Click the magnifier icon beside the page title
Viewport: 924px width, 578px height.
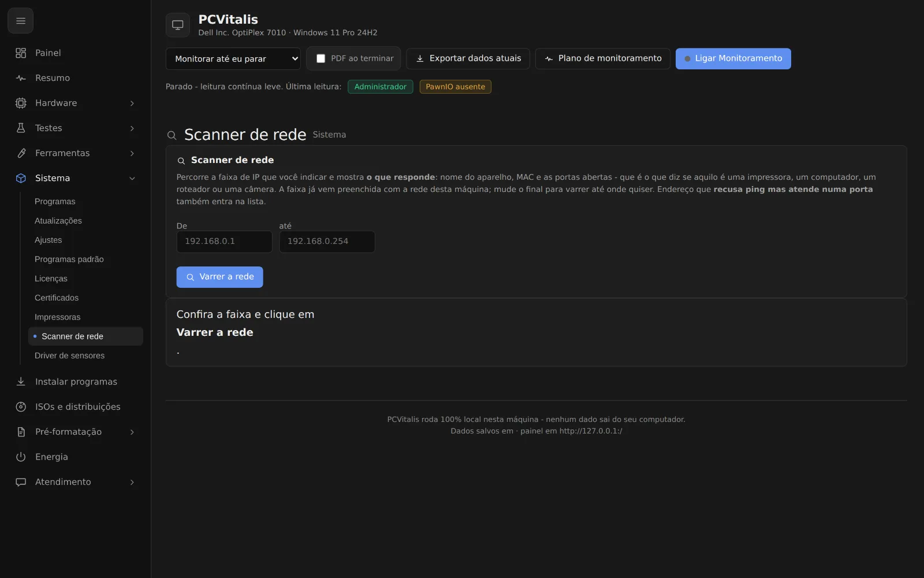coord(172,135)
